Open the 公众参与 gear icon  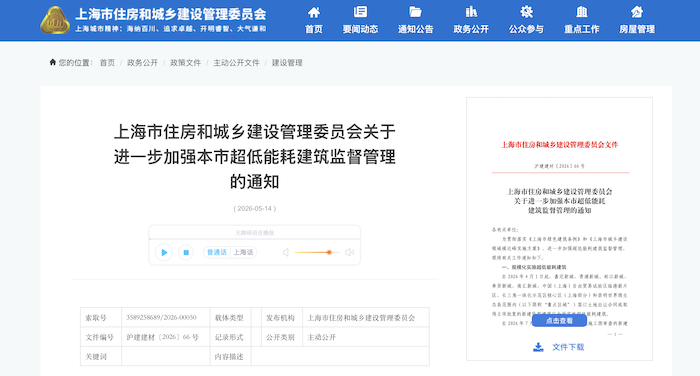[x=526, y=12]
